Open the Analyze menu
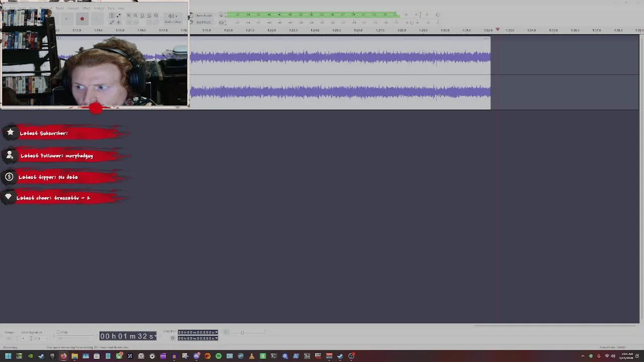The width and height of the screenshot is (644, 362). coord(99,8)
